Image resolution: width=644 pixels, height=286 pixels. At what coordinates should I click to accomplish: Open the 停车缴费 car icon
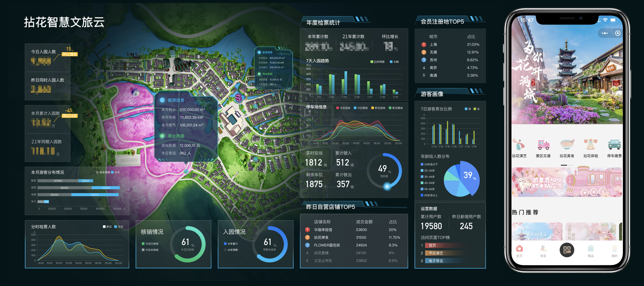click(614, 145)
